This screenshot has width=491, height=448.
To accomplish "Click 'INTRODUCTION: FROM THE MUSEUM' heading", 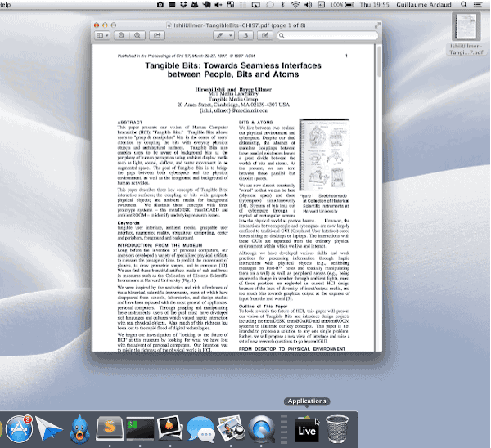I will (x=160, y=245).
